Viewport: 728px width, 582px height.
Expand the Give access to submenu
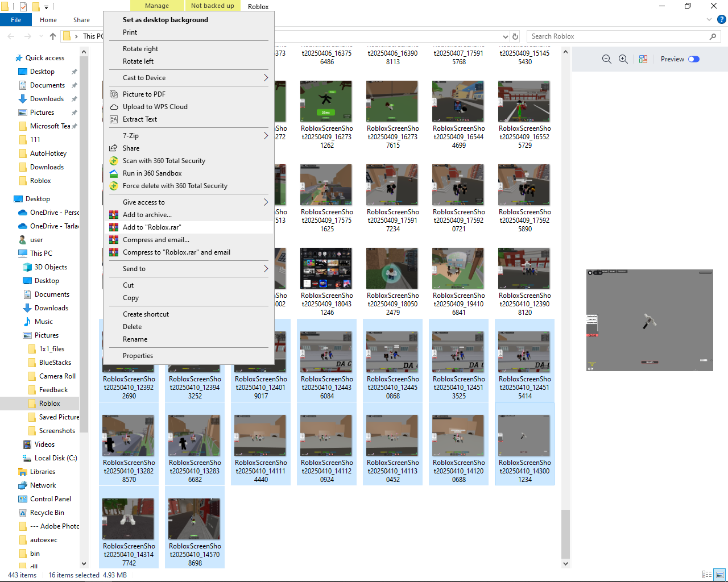pos(266,202)
